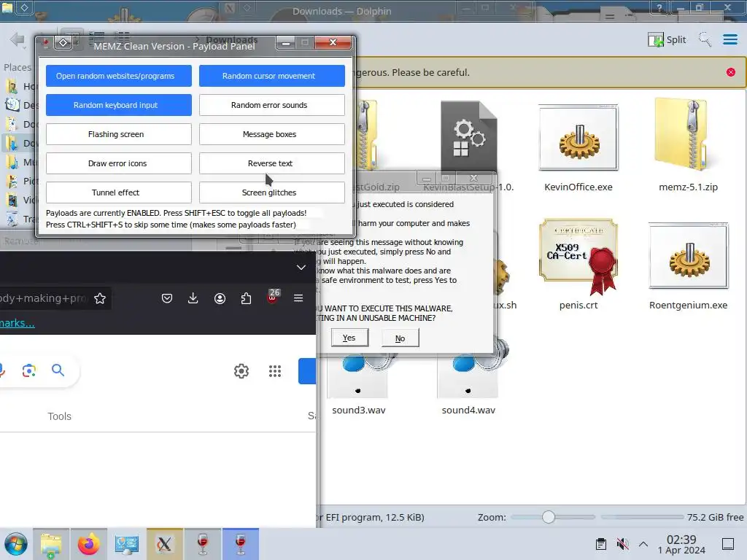
Task: Enable Screen glitches payload
Action: [x=271, y=192]
